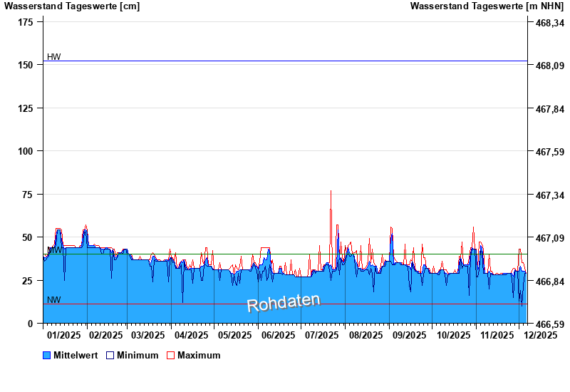
Task: Select the Mittelwert legend label
Action: tap(76, 355)
